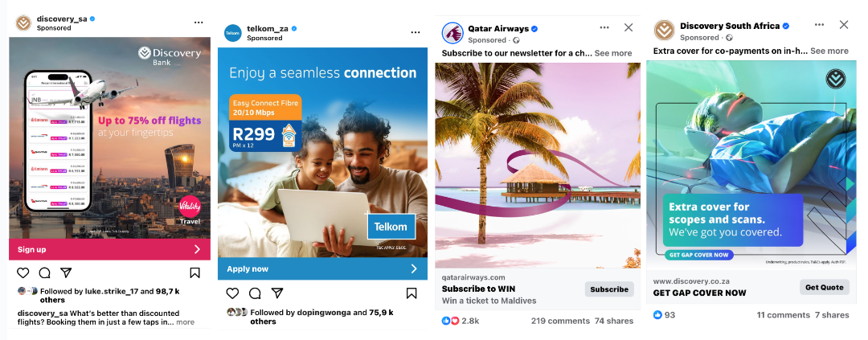This screenshot has width=868, height=340.
Task: Share the discovery_sa post via paper plane icon
Action: click(x=66, y=272)
